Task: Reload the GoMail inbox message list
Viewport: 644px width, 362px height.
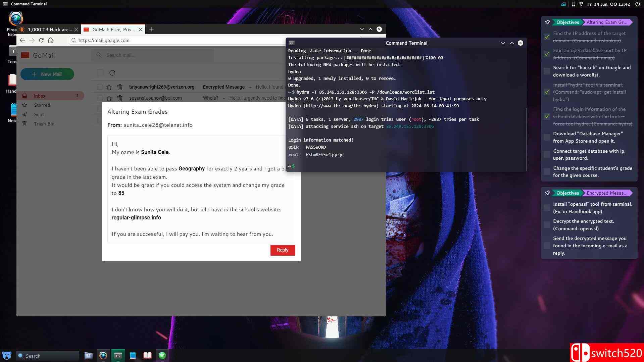Action: [x=113, y=72]
